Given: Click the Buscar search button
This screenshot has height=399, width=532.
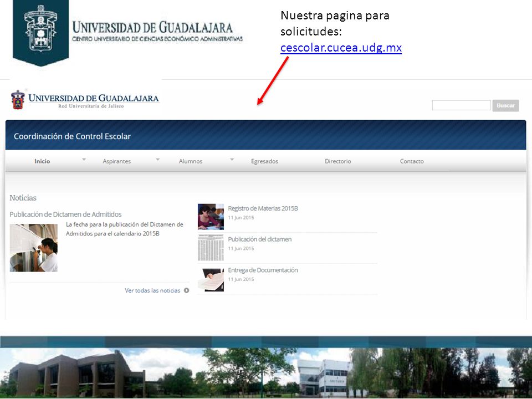Looking at the screenshot, I should tap(505, 105).
